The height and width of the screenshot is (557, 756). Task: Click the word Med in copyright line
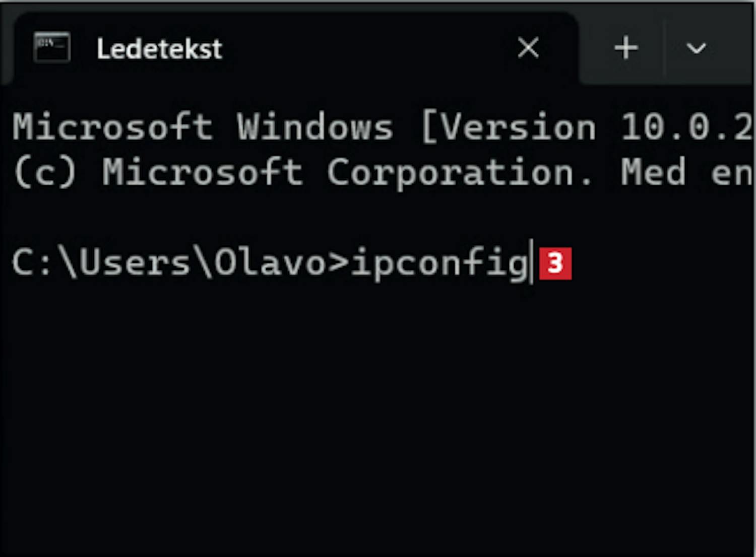[x=653, y=172]
